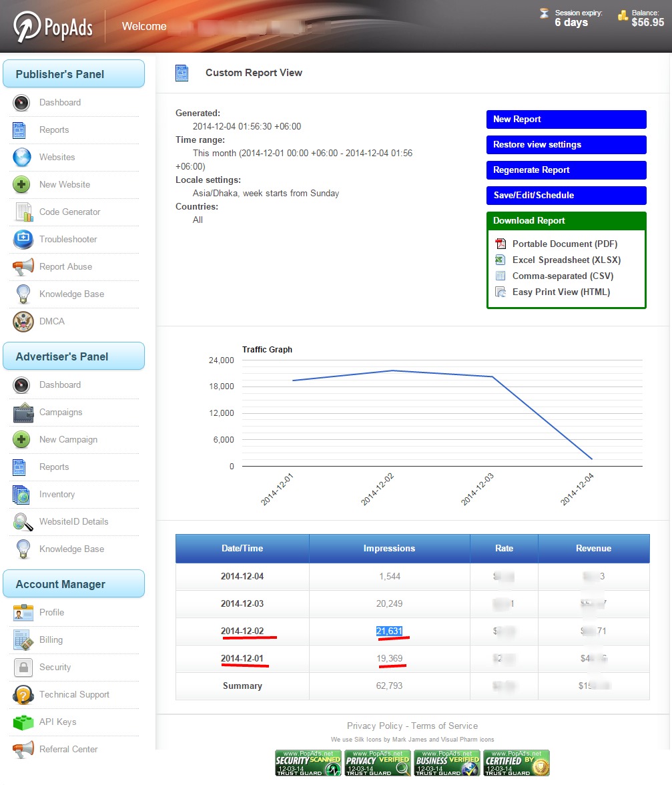Click the Billing calculator icon
Viewport: 672px width, 787px height.
(x=23, y=640)
